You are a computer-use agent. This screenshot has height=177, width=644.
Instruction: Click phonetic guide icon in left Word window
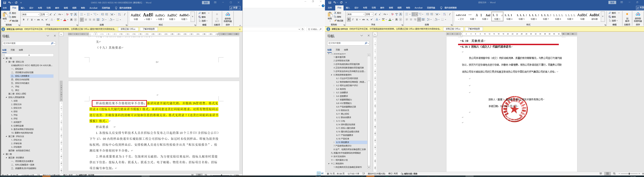71,15
